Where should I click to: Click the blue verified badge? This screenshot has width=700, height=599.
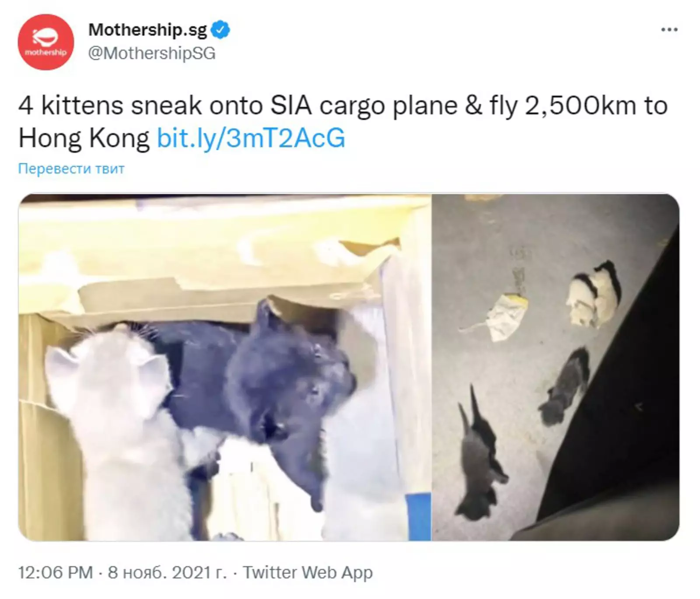pos(220,30)
